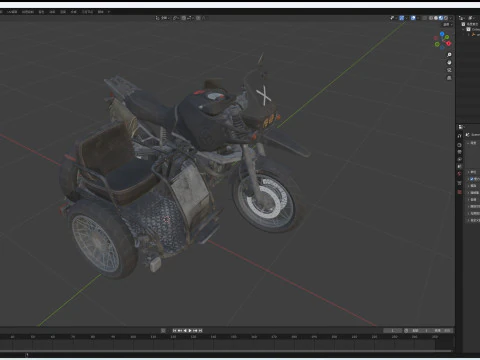Collapse the Collection entry in outliner

click(x=463, y=29)
